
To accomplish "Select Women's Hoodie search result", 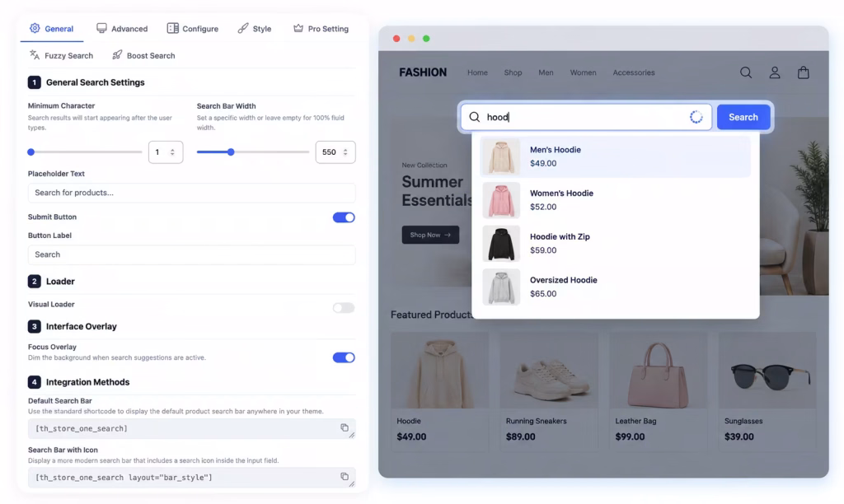I will tap(615, 200).
